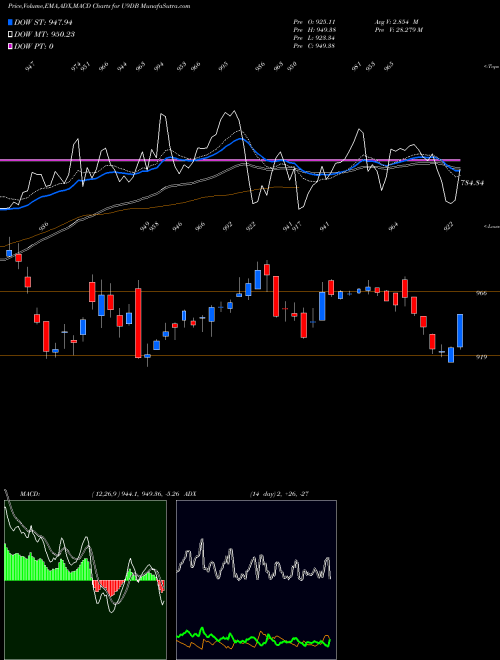Click the ADX '(14 day) 2, +26, -27' values
Viewport: 500px width, 660px height.
pos(279,494)
